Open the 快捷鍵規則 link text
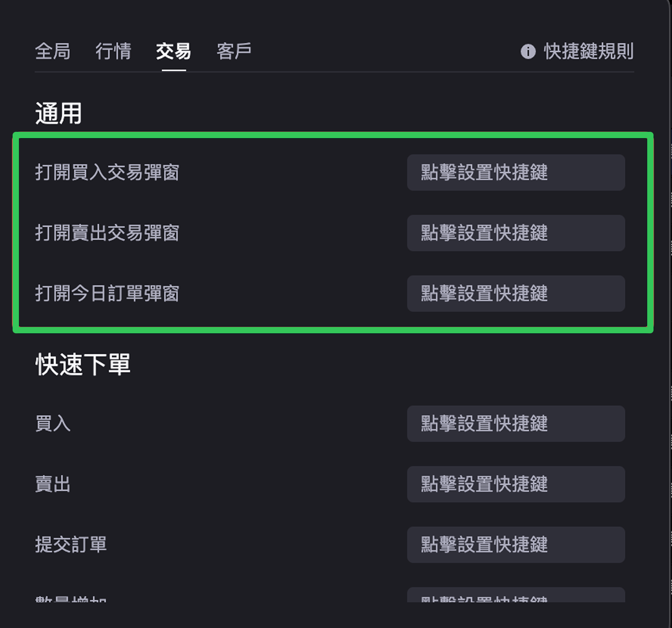This screenshot has width=672, height=628. tap(588, 51)
